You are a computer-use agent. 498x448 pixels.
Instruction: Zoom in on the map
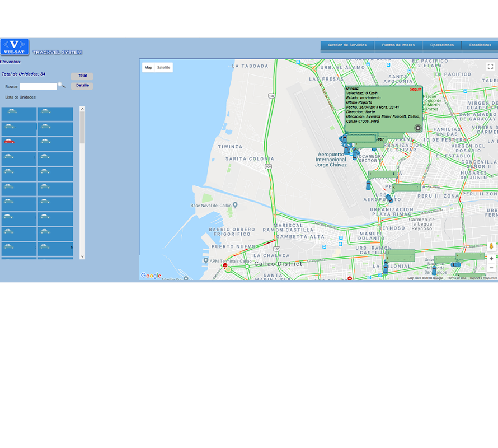pyautogui.click(x=491, y=259)
